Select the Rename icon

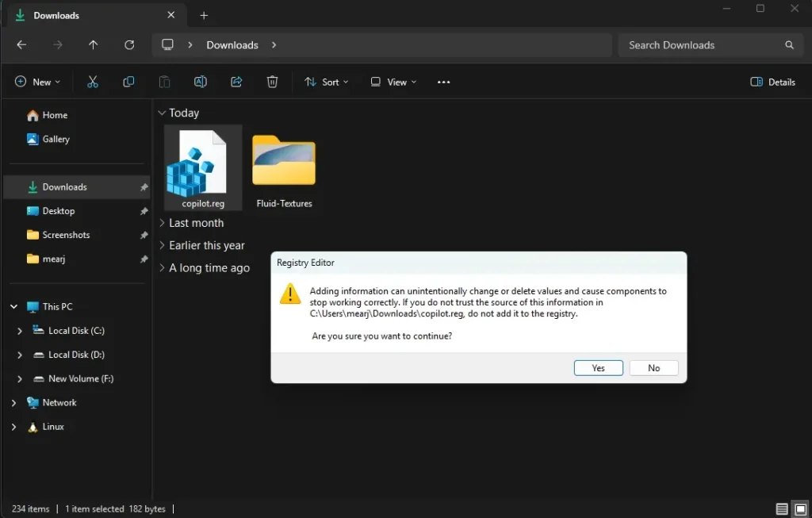[200, 82]
